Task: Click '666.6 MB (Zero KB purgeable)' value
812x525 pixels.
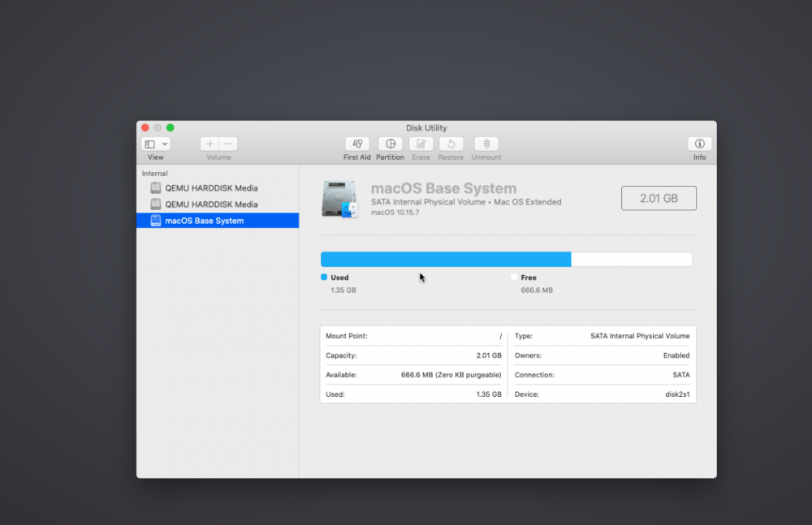Action: pos(451,375)
